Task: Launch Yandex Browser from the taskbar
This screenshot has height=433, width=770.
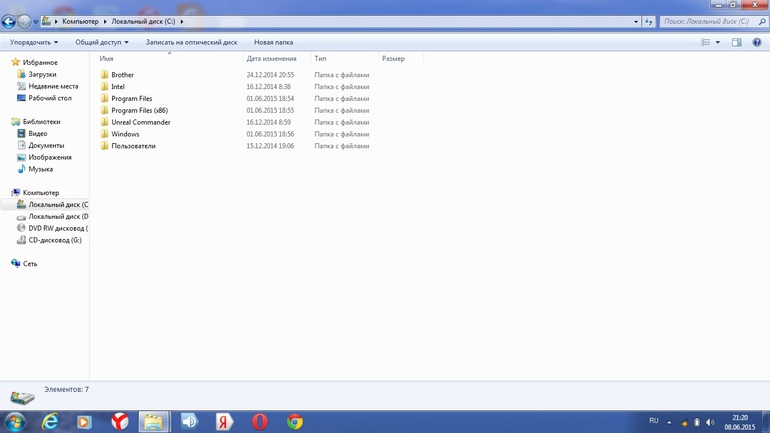Action: (119, 422)
